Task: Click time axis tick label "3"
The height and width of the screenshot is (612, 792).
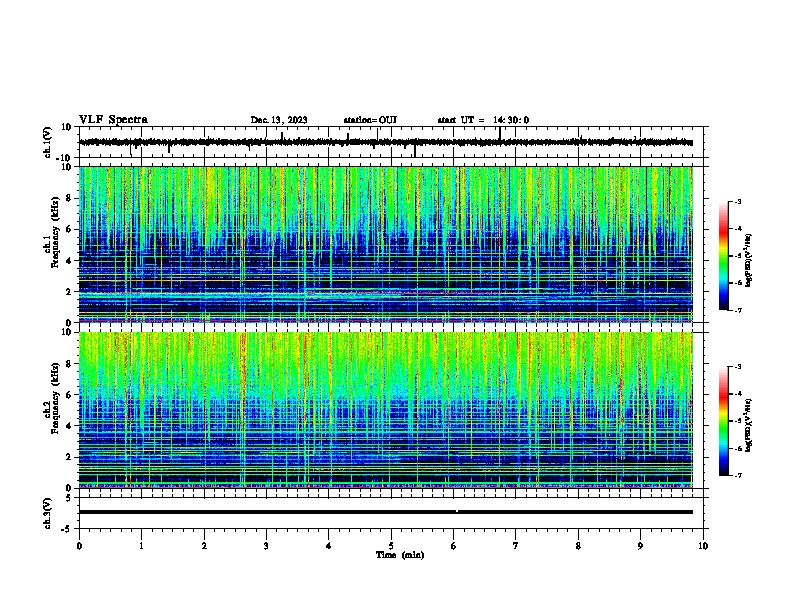Action: coord(266,546)
